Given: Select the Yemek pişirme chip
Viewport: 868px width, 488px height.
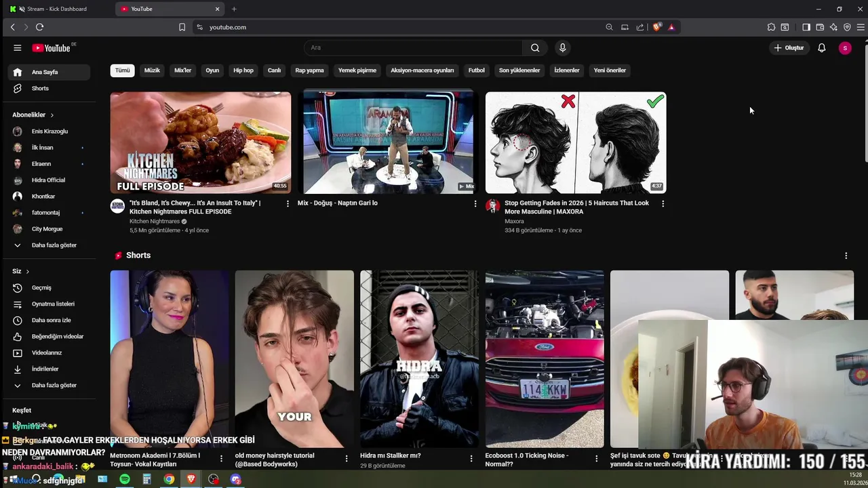Looking at the screenshot, I should [357, 70].
